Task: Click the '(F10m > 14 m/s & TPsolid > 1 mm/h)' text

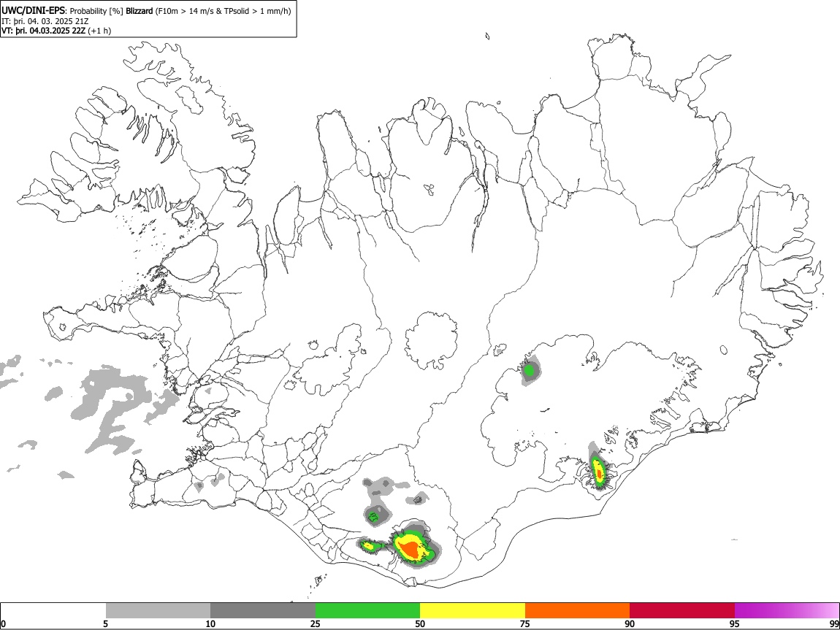Action: 224,11
